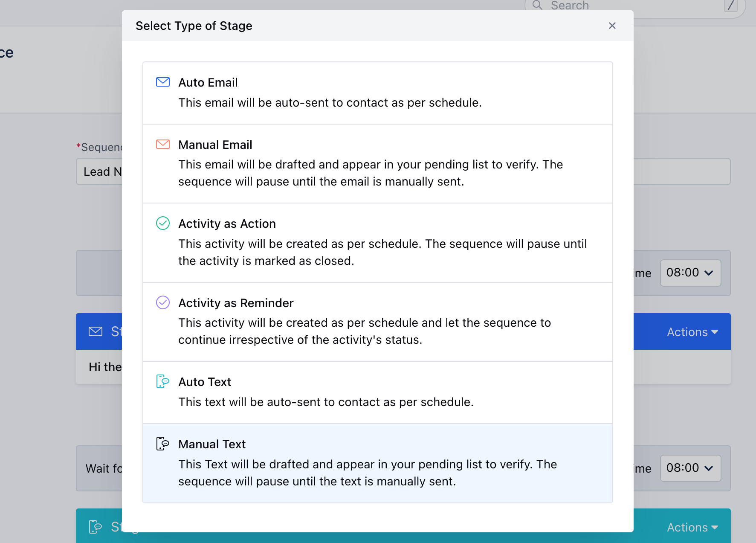Click the Activity as Action green check icon
756x543 pixels.
pyautogui.click(x=163, y=223)
